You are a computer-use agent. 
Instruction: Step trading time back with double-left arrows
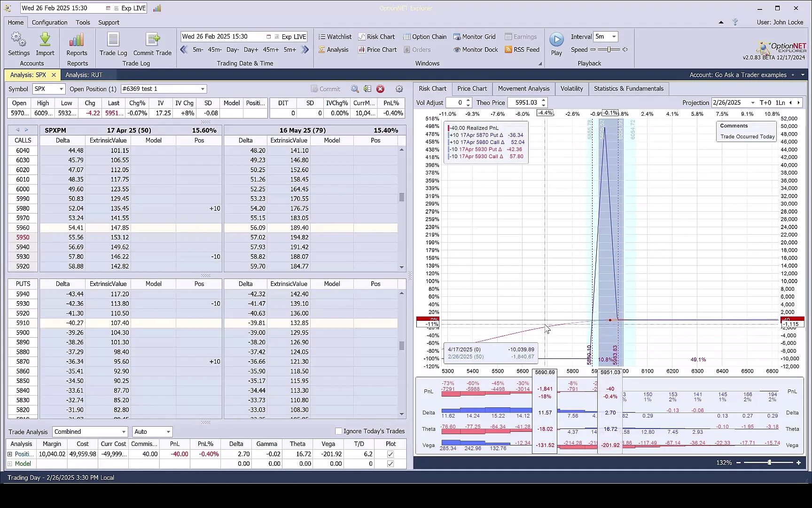[184, 49]
